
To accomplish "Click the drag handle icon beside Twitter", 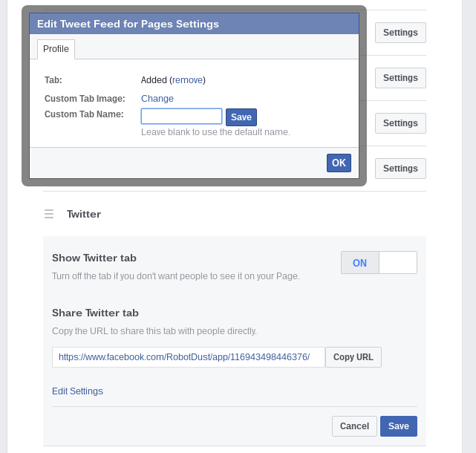I will click(x=49, y=214).
